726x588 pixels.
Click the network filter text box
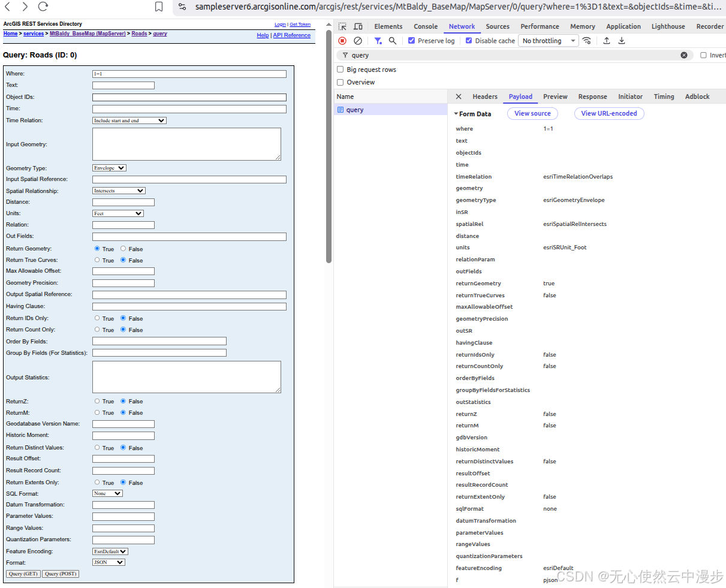516,55
